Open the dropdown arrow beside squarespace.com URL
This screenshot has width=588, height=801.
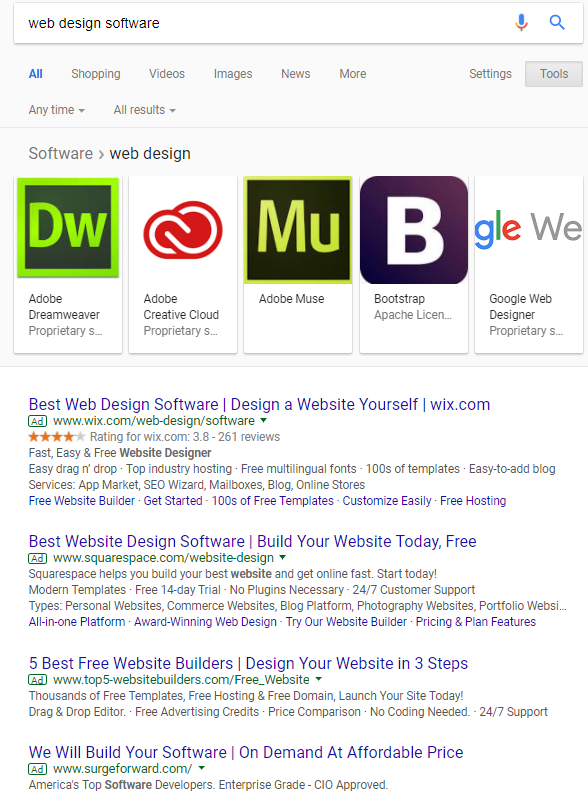pos(283,557)
